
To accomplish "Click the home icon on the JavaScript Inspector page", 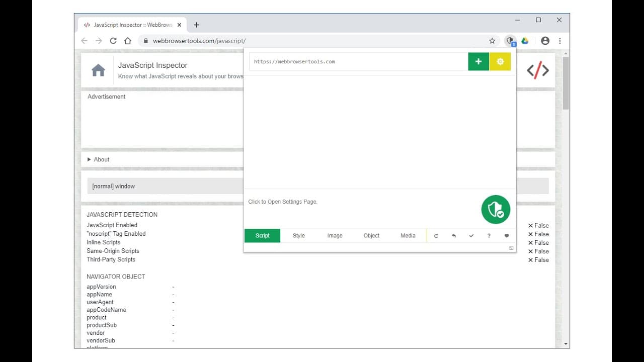I will click(98, 70).
